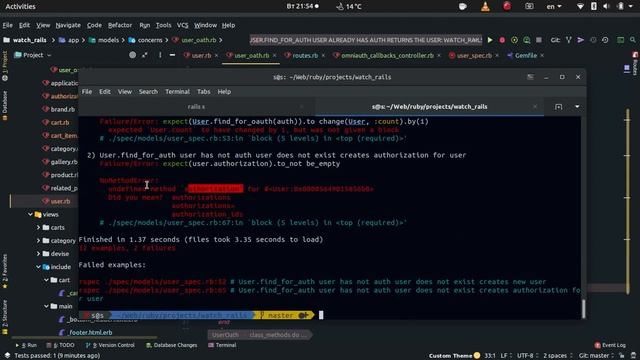Open TODO tool window
640x360 pixels.
(x=60, y=345)
